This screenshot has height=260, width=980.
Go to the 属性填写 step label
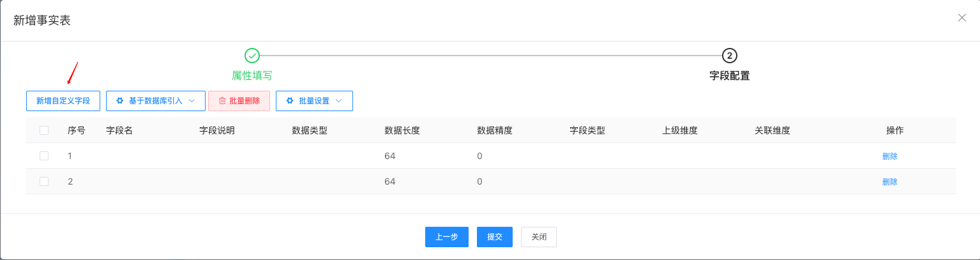[252, 75]
